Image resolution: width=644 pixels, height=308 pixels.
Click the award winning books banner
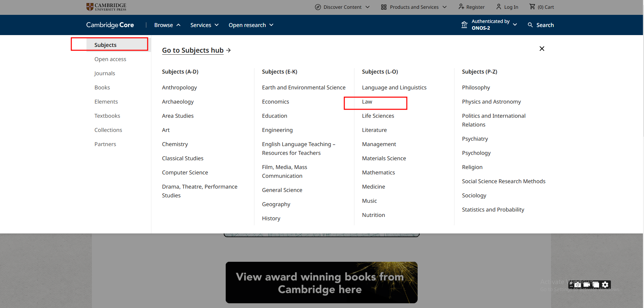tap(321, 282)
